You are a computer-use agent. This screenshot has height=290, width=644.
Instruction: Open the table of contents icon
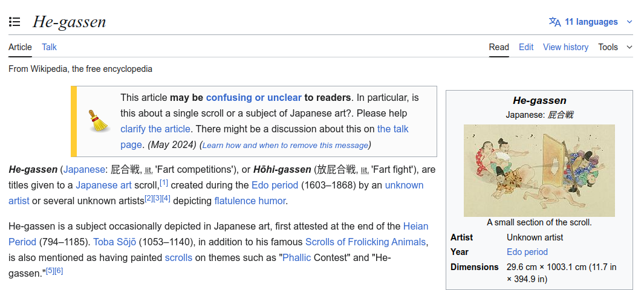pos(15,22)
